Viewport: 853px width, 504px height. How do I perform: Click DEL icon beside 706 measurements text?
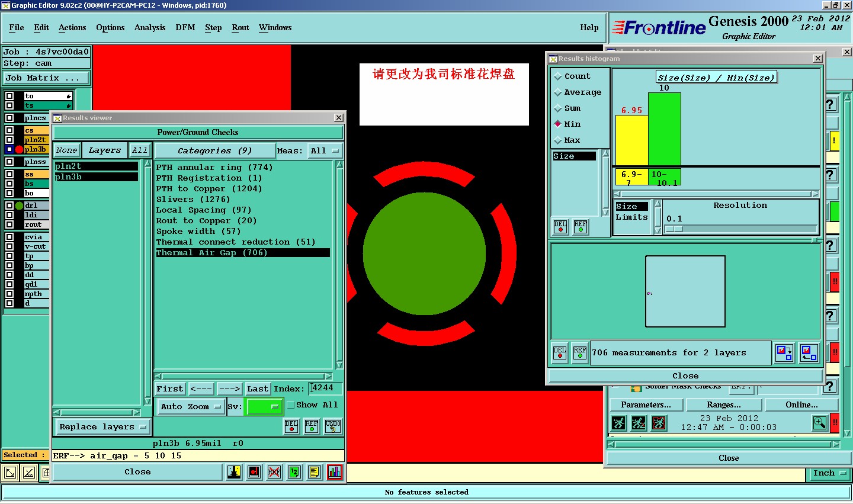[x=560, y=353]
